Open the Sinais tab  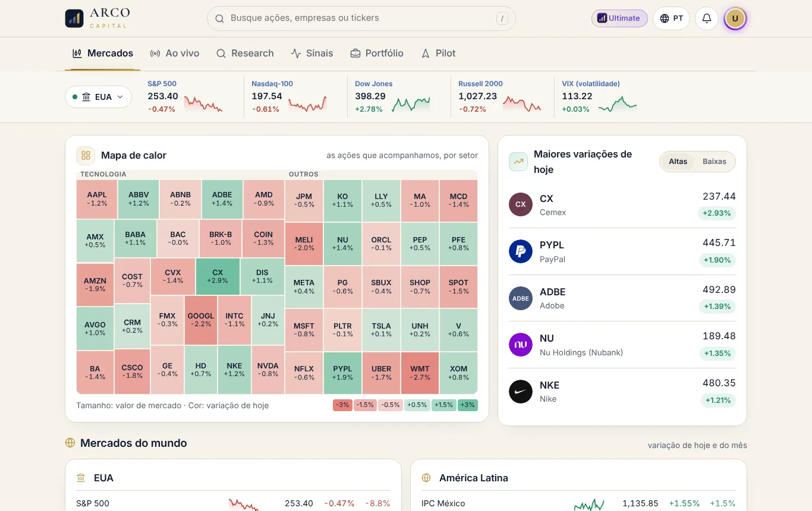312,53
